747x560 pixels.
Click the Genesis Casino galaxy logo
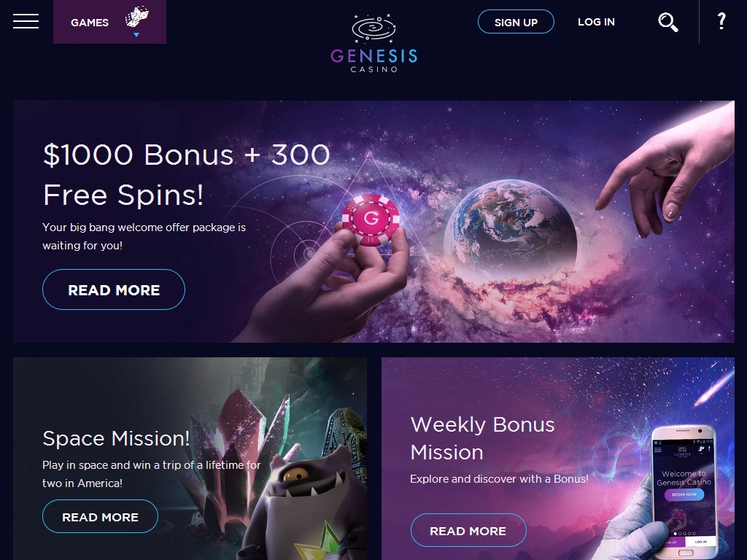[x=374, y=28]
